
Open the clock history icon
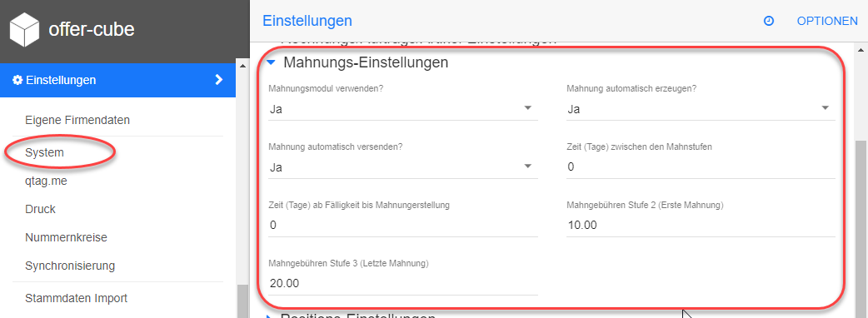pyautogui.click(x=768, y=21)
